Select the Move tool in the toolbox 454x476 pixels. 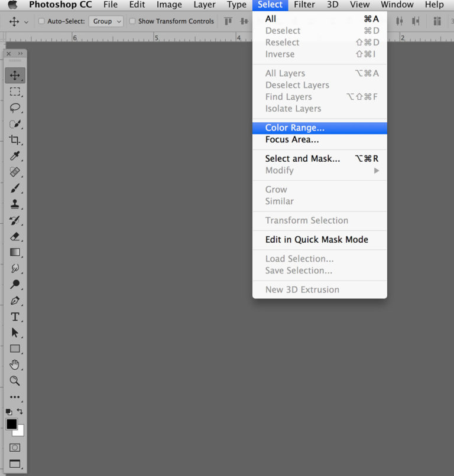(15, 75)
